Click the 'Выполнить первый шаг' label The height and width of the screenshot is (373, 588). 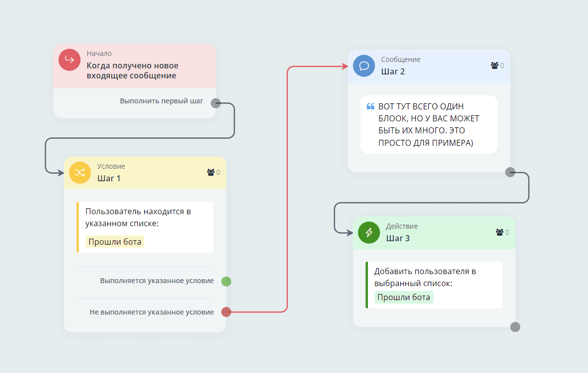(161, 101)
